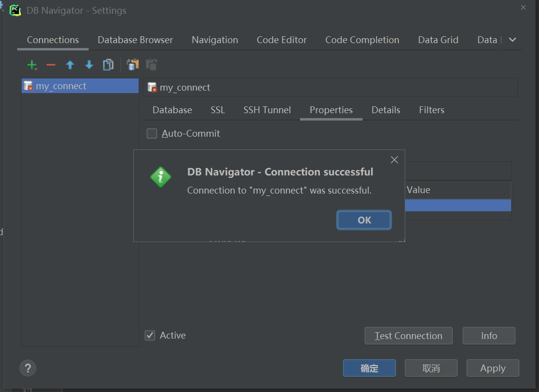Select my_connect in the connections list

click(80, 86)
